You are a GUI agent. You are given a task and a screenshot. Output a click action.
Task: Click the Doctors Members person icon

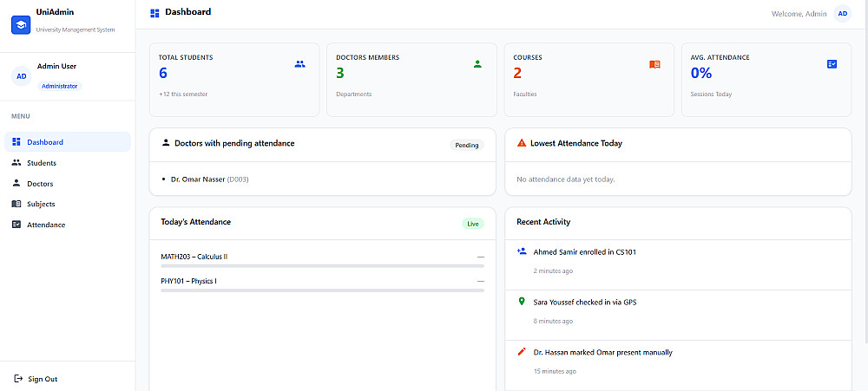click(477, 64)
